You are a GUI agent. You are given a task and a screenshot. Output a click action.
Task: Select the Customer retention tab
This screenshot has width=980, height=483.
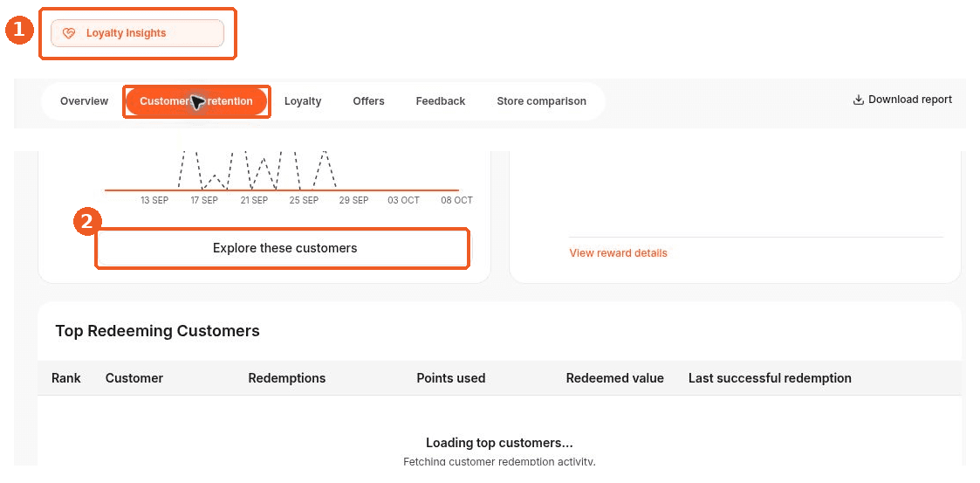click(x=196, y=101)
